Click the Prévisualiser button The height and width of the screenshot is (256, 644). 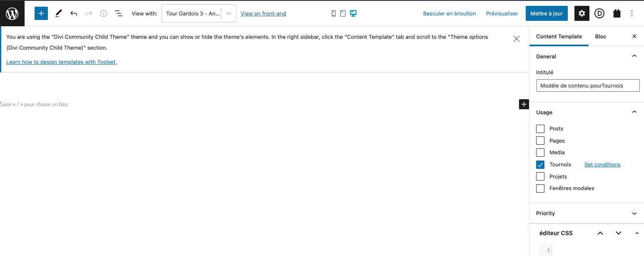pyautogui.click(x=502, y=13)
